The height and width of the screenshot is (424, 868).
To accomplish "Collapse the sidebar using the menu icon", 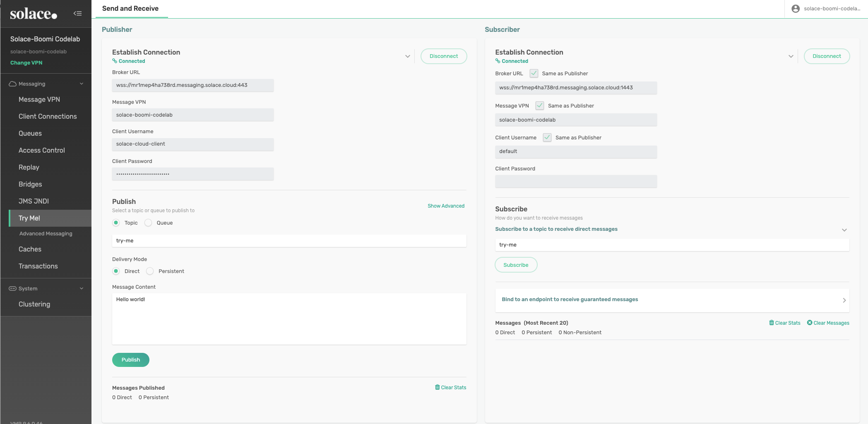I will (x=77, y=13).
